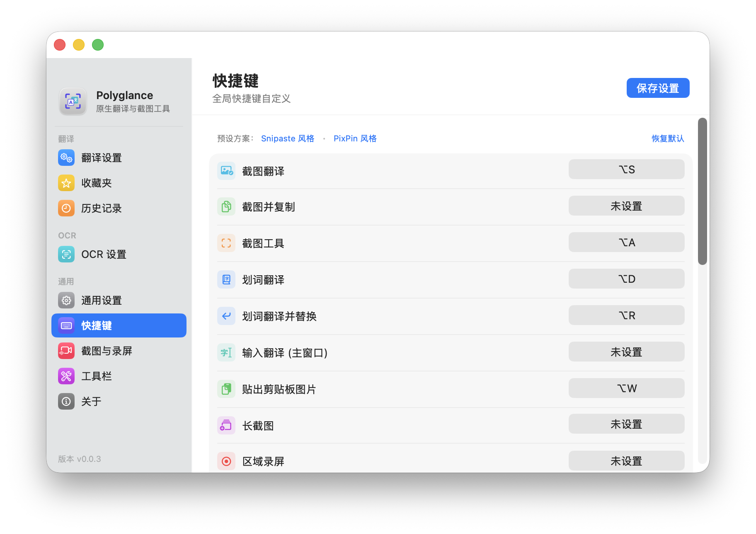Click the 收藏夹 star icon
756x534 pixels.
pyautogui.click(x=66, y=183)
